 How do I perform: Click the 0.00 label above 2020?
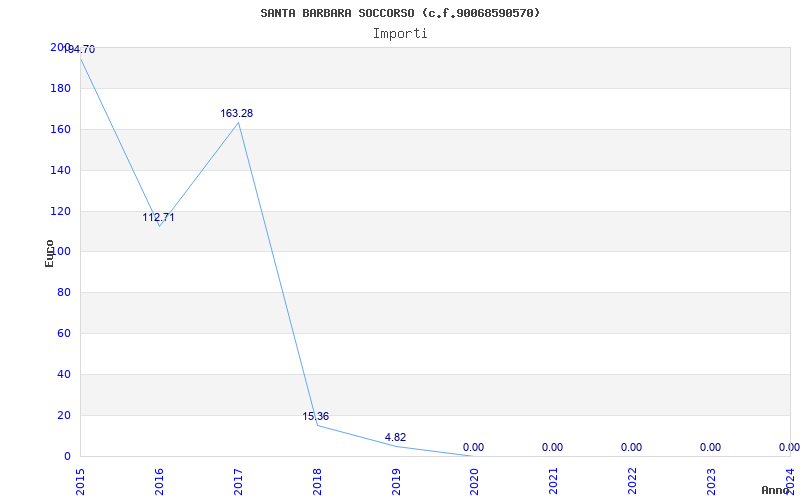pos(473,447)
